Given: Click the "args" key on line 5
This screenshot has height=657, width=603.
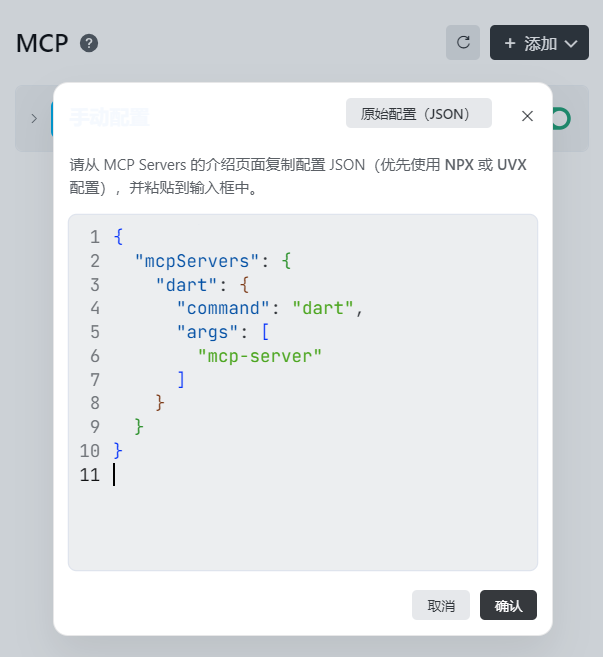Looking at the screenshot, I should (x=207, y=333).
